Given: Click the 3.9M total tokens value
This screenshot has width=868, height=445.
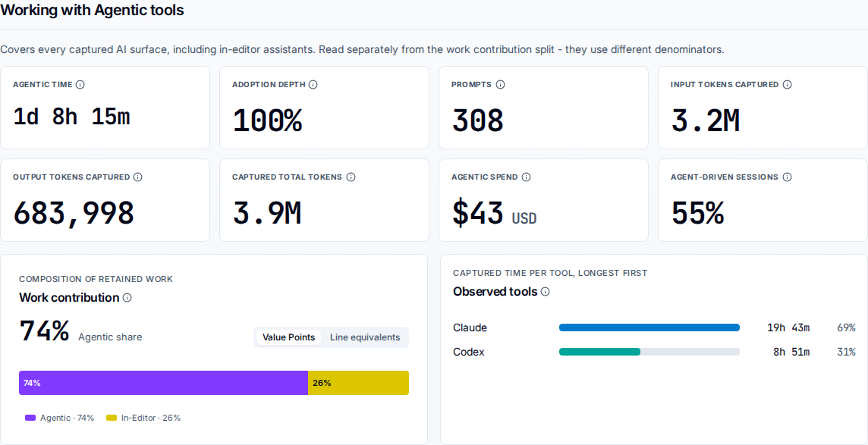Looking at the screenshot, I should click(x=267, y=213).
